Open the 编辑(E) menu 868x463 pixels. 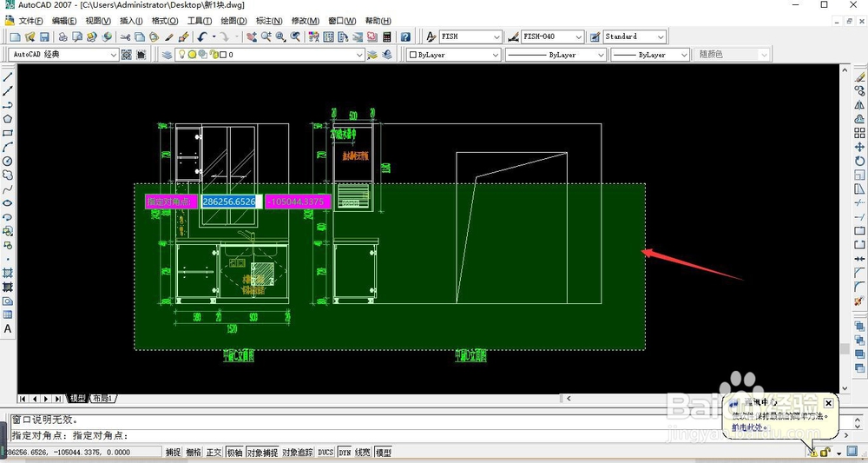tap(64, 21)
